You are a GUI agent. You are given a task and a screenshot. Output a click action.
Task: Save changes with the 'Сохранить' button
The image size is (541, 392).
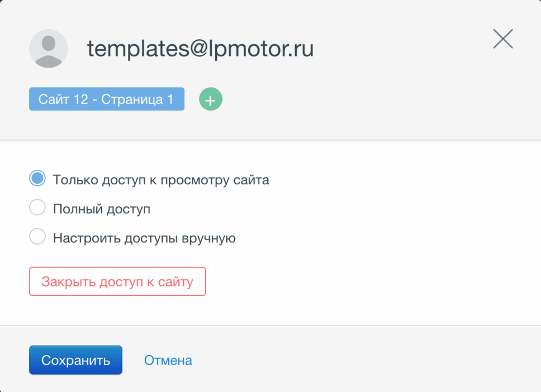[x=75, y=360]
